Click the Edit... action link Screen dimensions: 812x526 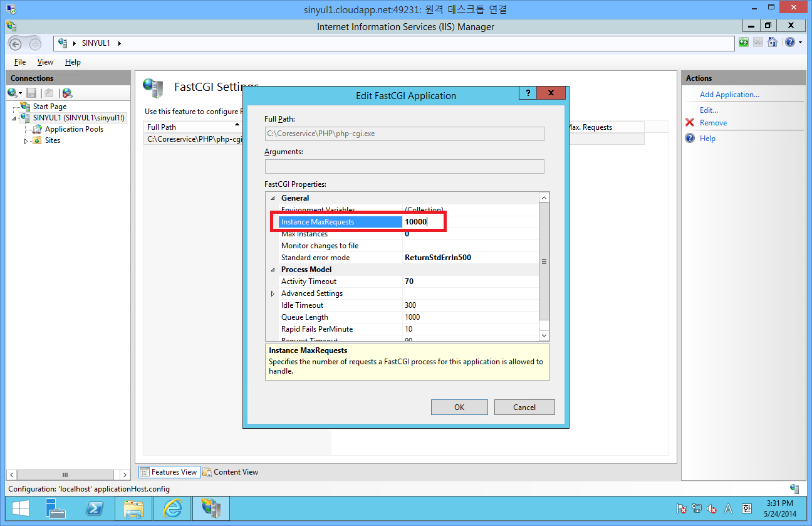coord(709,110)
